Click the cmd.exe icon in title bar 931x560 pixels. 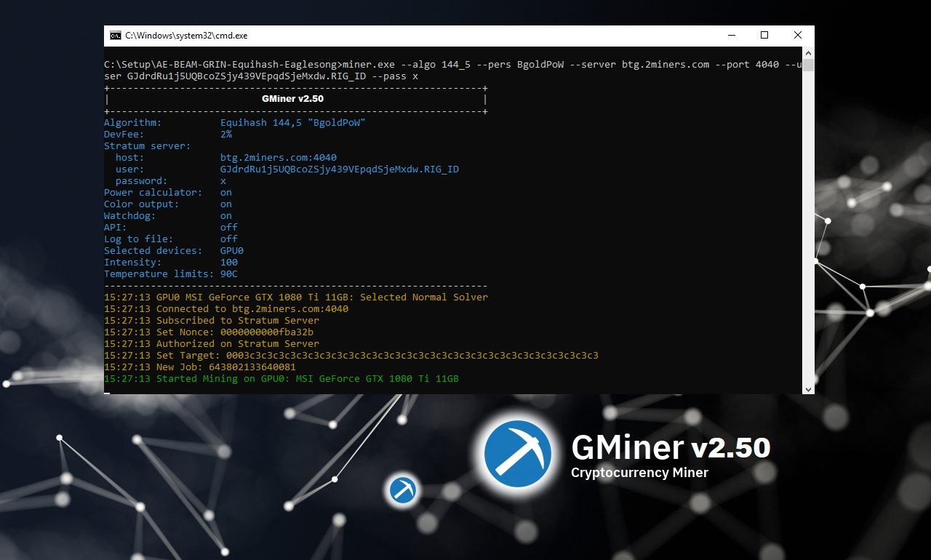point(116,35)
